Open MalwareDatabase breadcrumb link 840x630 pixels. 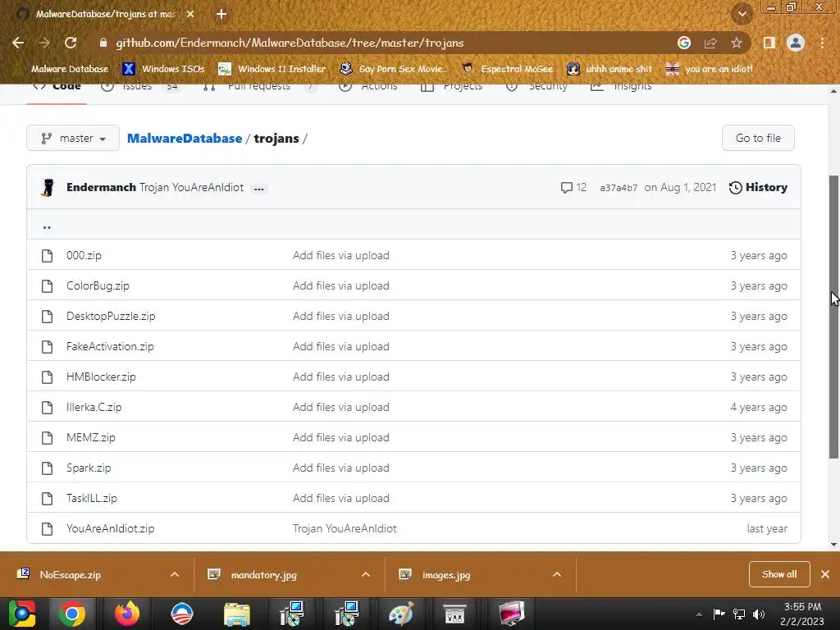pos(185,138)
